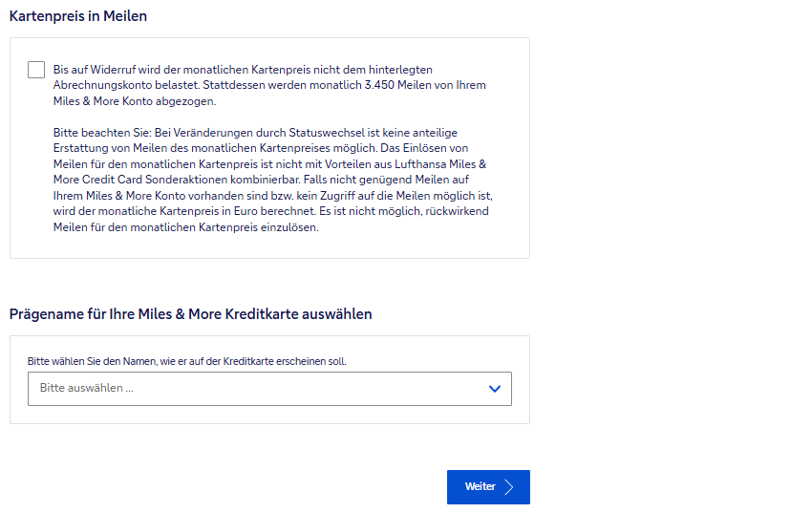Click the right arrow icon inside the Weiter button
Viewport: 812px width, 513px height.
coord(509,487)
